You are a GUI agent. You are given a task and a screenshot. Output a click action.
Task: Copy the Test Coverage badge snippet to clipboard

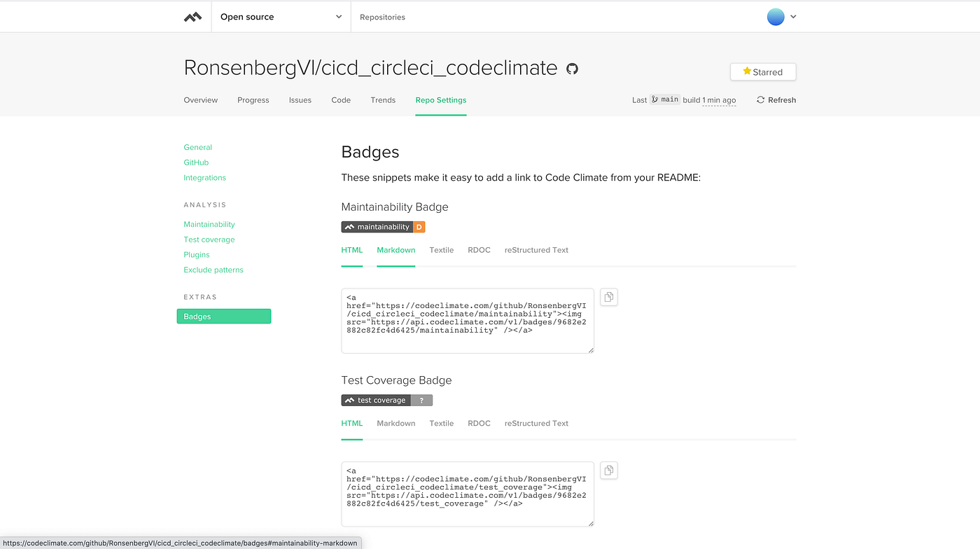pyautogui.click(x=608, y=470)
